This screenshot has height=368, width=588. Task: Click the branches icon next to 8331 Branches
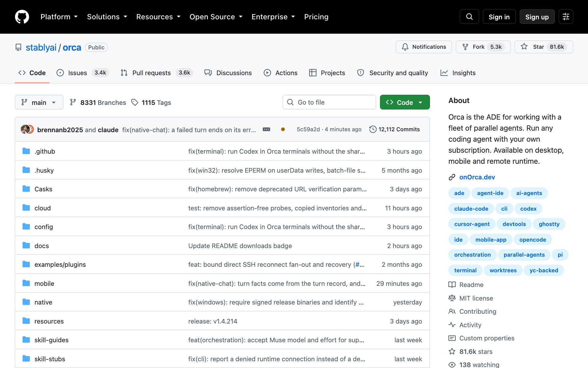[73, 102]
